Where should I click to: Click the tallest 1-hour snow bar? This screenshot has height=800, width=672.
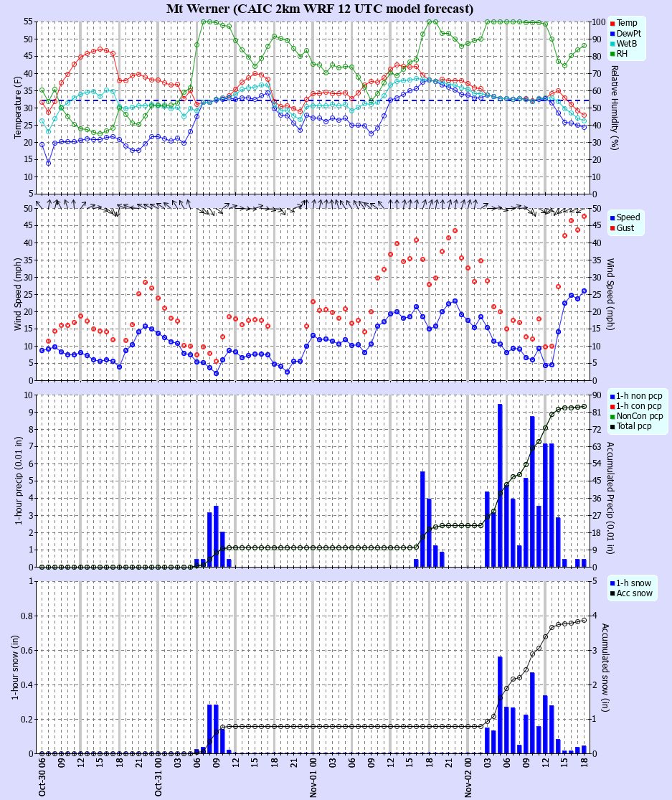click(500, 705)
